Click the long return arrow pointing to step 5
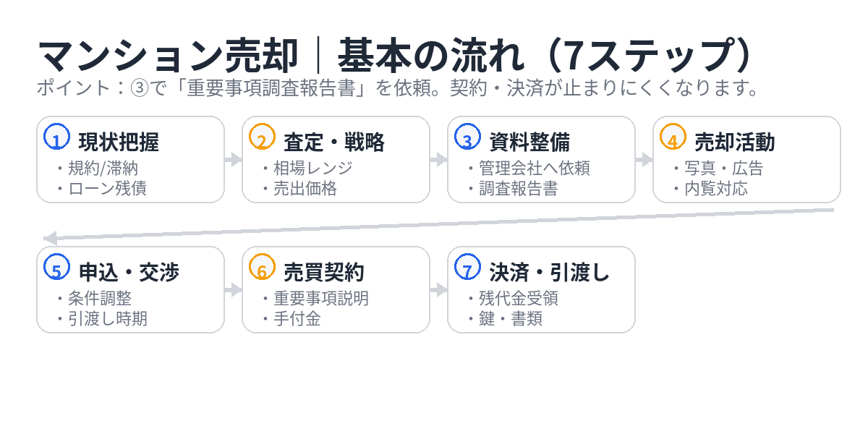 click(x=434, y=224)
